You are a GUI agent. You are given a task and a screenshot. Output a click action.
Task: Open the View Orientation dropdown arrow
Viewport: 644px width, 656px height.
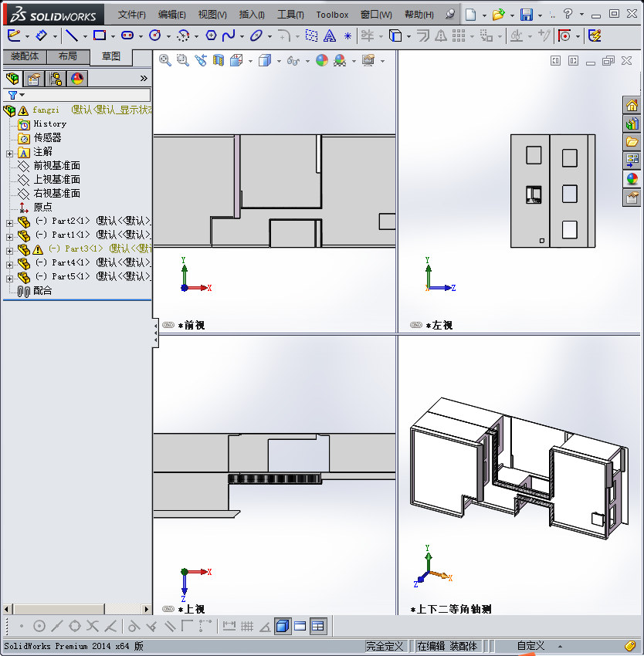[250, 62]
